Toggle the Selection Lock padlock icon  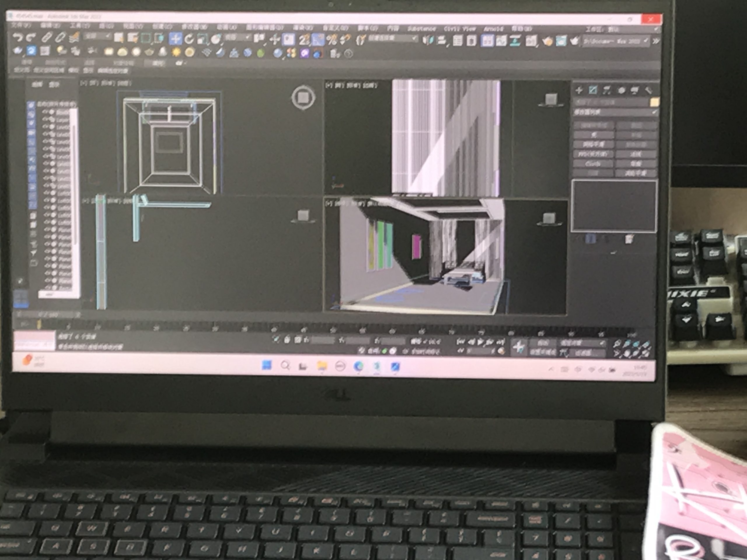[x=287, y=340]
